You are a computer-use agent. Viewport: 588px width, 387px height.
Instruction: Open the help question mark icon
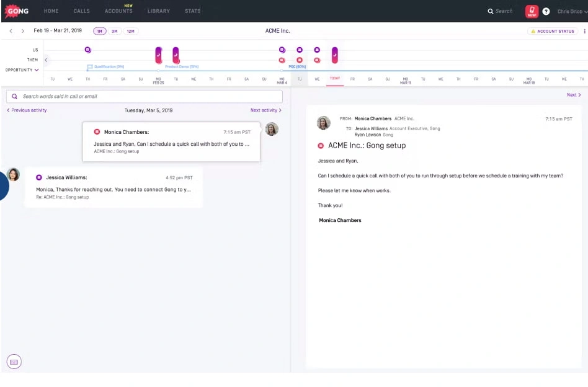546,11
